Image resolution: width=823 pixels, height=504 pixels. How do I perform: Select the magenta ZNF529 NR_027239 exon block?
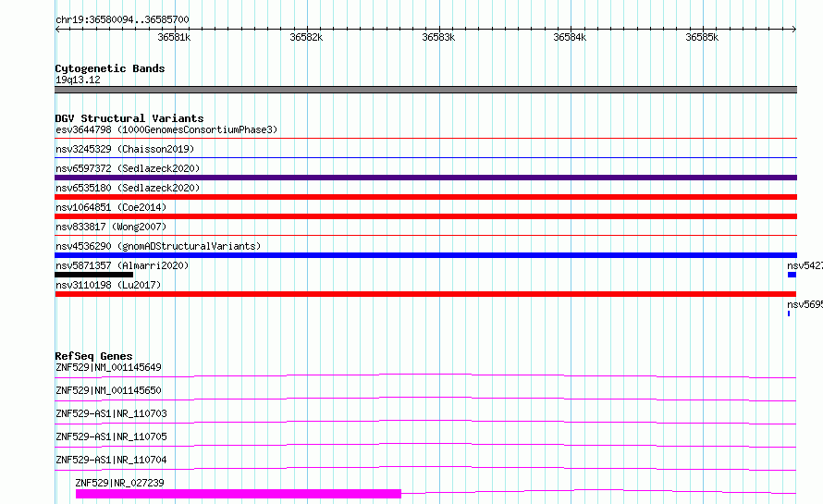tap(239, 494)
